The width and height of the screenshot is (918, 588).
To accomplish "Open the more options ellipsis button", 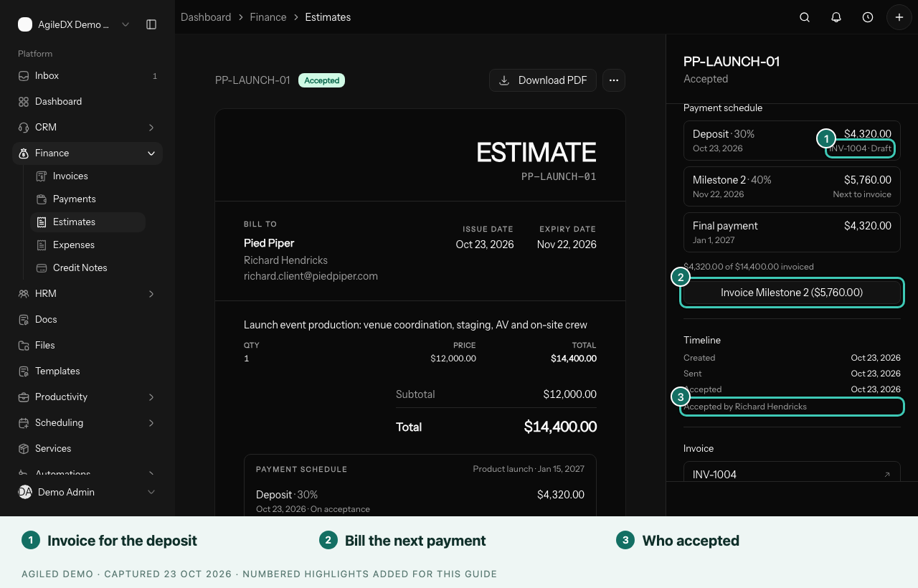I will coord(614,80).
